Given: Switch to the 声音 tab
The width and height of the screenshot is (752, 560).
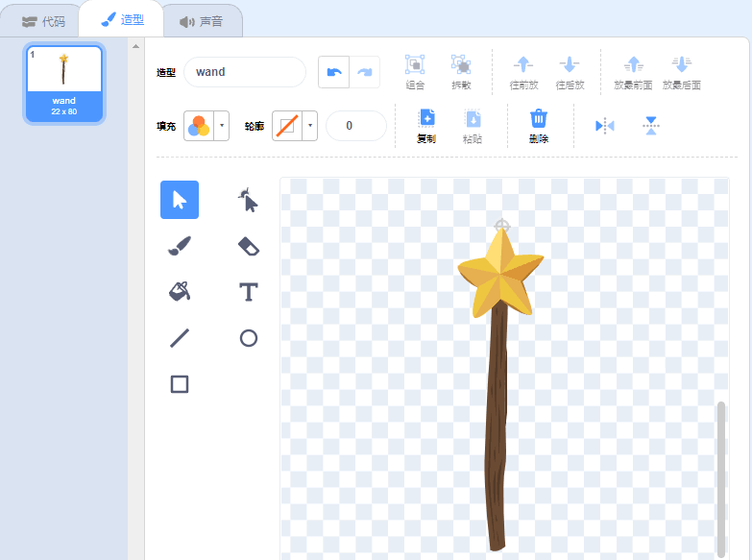Looking at the screenshot, I should point(202,21).
